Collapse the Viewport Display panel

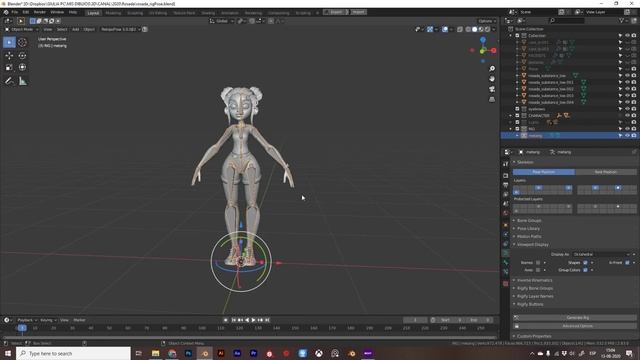tap(533, 244)
